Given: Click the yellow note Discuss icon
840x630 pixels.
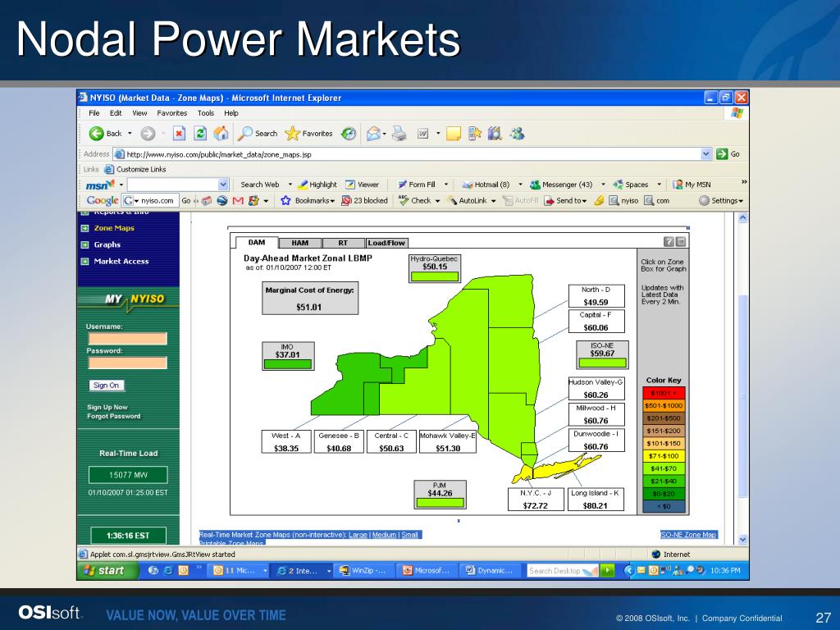Looking at the screenshot, I should click(453, 134).
